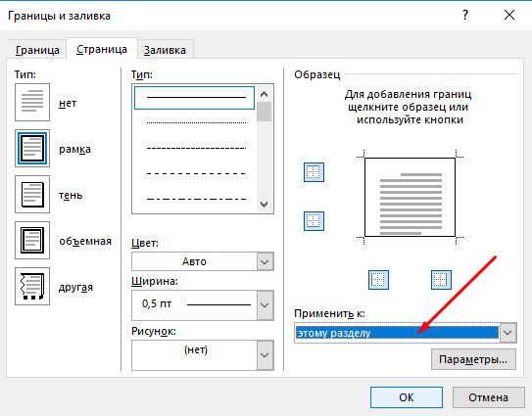Image resolution: width=532 pixels, height=416 pixels.
Task: Expand the 'Применить к' dropdown arrow
Action: (x=508, y=333)
